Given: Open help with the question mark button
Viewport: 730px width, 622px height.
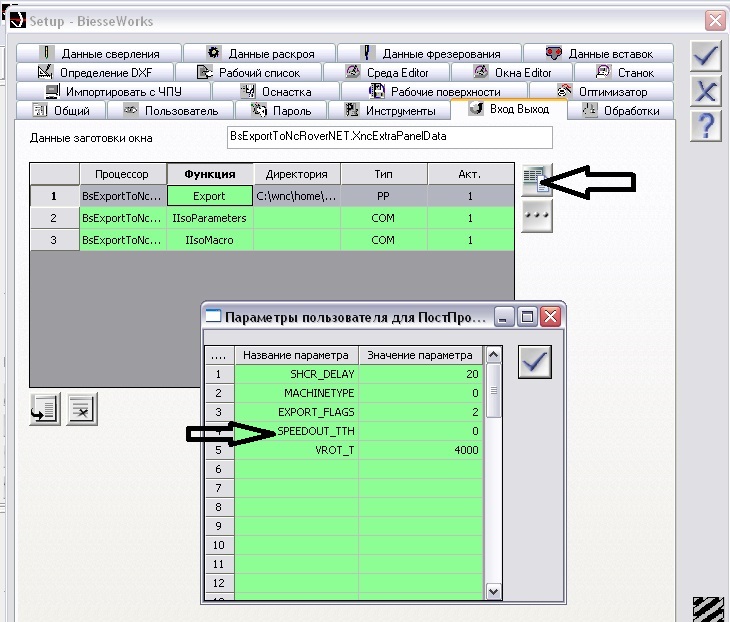Looking at the screenshot, I should coord(706,126).
